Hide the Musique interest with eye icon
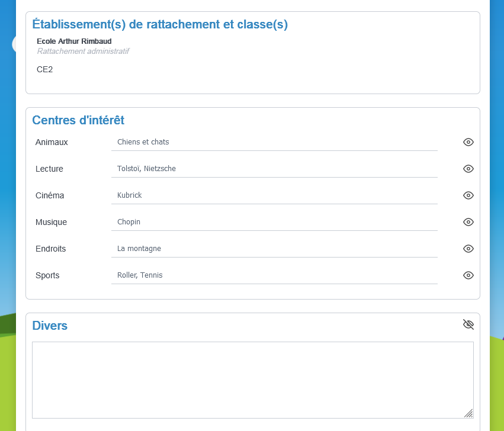Viewport: 504px width, 431px height. 468,222
